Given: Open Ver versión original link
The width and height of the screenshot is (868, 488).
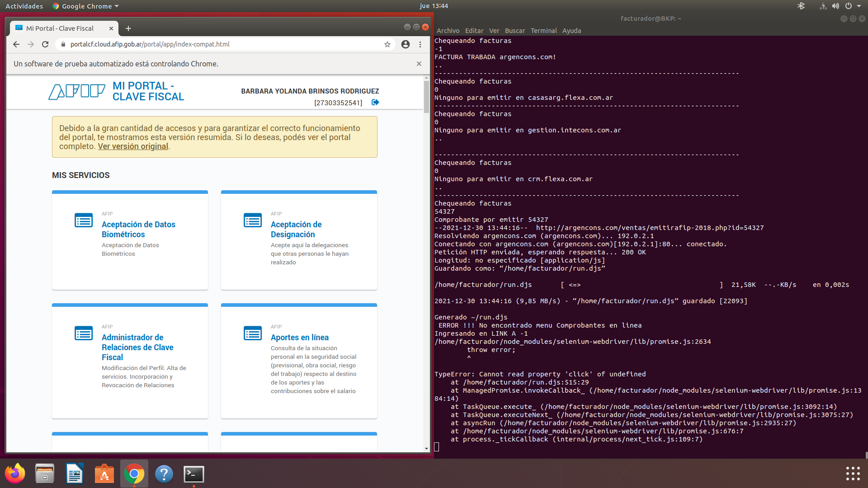Looking at the screenshot, I should point(133,146).
